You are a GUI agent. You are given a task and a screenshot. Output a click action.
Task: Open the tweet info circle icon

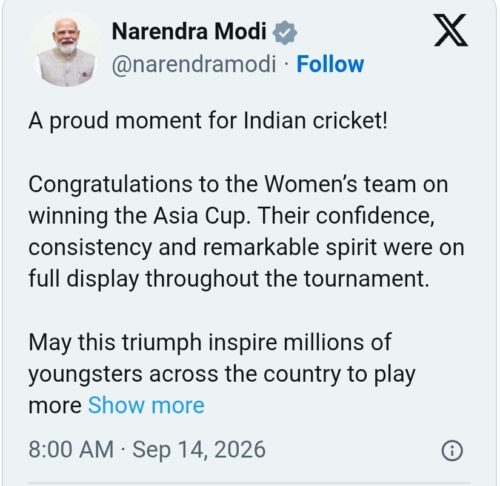click(x=452, y=451)
